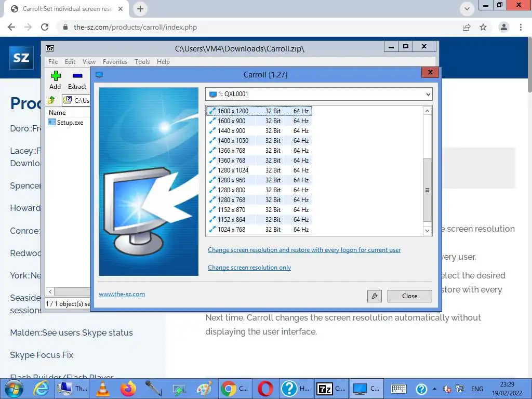Image resolution: width=532 pixels, height=399 pixels.
Task: Open 'Skype Focus Fix' webpage link
Action: pos(42,355)
